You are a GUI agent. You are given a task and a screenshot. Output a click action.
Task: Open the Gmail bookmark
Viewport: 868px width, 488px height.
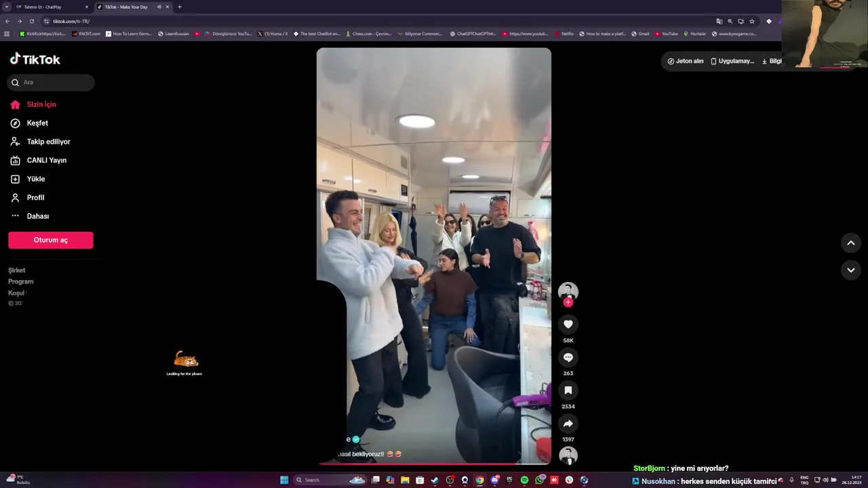(640, 33)
